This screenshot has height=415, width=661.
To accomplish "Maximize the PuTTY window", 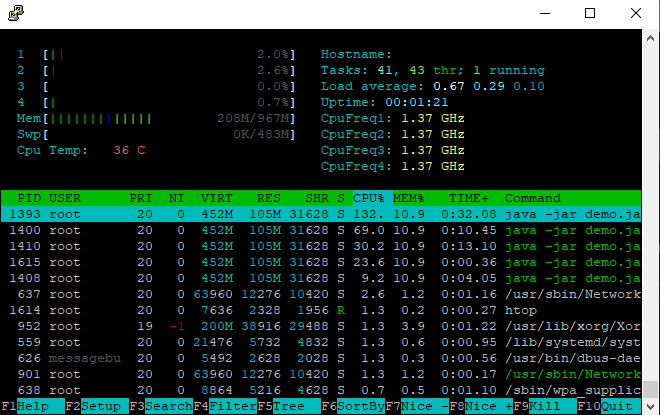I will (x=590, y=13).
